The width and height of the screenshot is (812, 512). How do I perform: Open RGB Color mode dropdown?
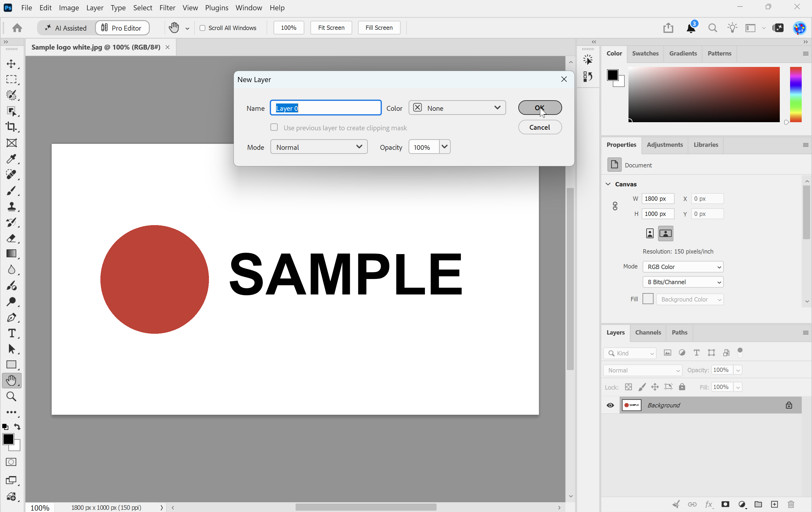pyautogui.click(x=683, y=267)
